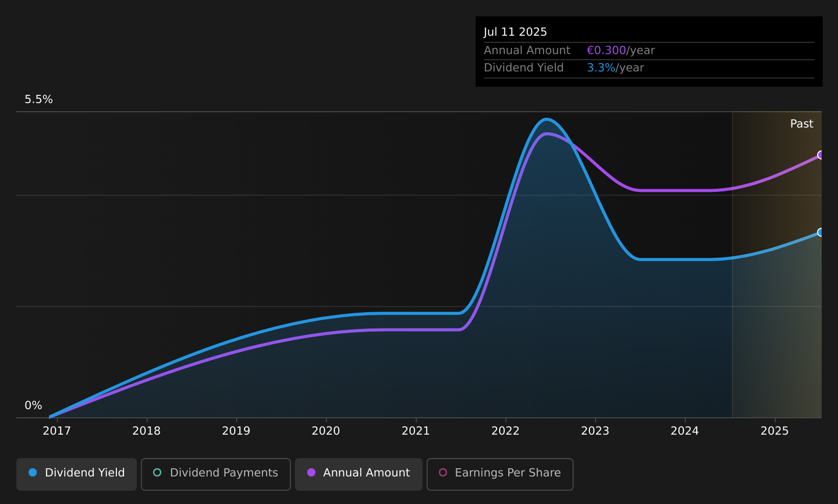Viewport: 838px width, 504px height.
Task: Click the purple Annual Amount legend dot
Action: coord(311,472)
